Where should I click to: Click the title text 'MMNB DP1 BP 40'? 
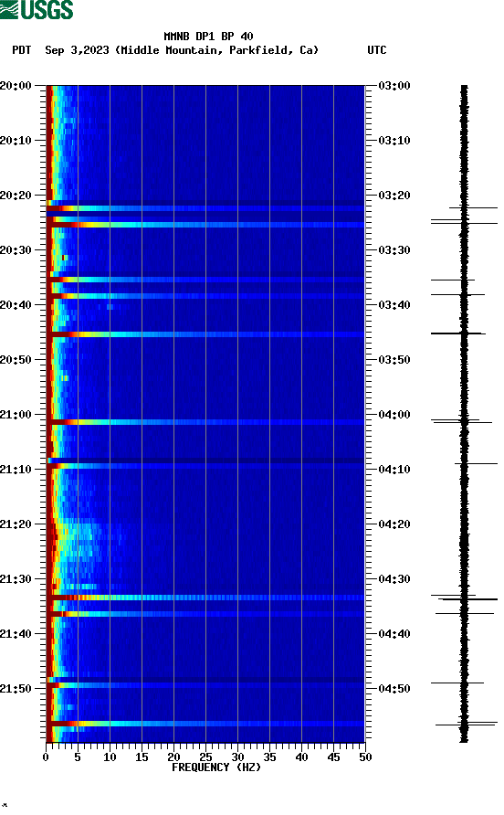[x=208, y=37]
